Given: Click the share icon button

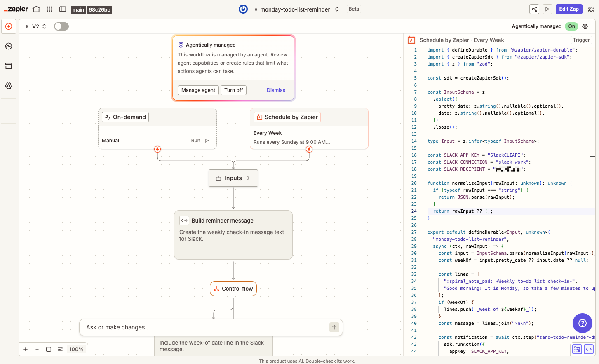Looking at the screenshot, I should point(534,9).
